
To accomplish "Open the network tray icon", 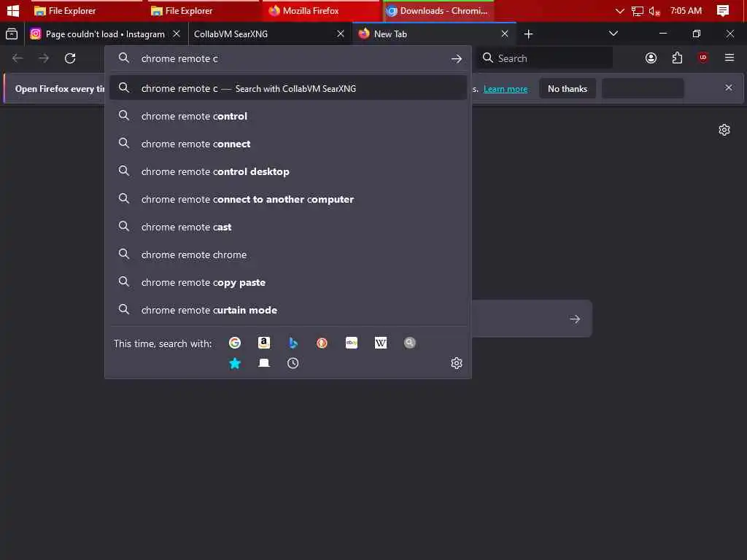I will [637, 11].
